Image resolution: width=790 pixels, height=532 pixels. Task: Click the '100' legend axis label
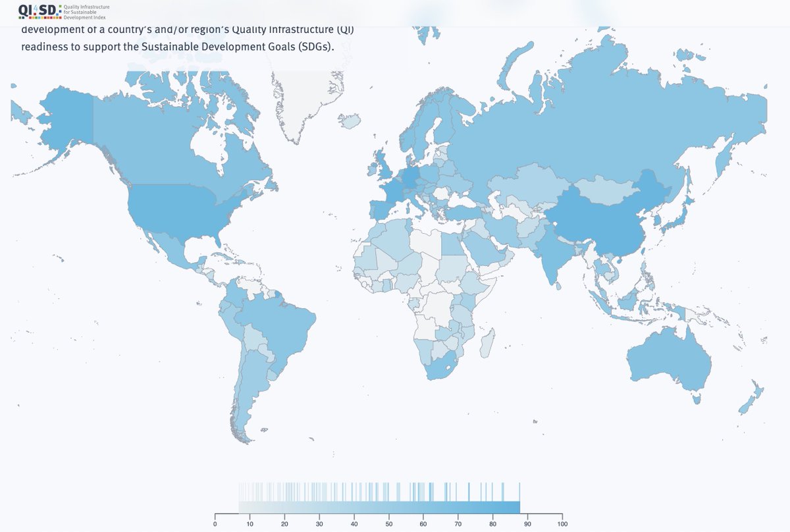pos(562,524)
